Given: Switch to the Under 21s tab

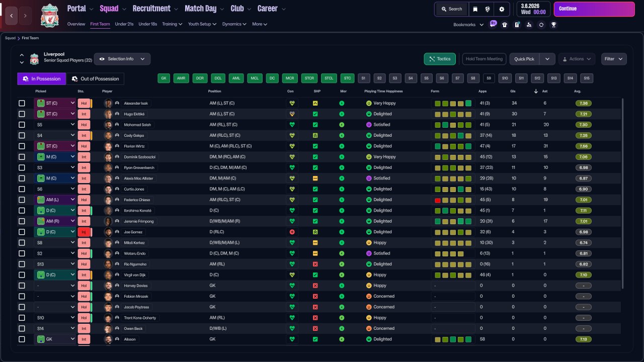Looking at the screenshot, I should coord(124,24).
